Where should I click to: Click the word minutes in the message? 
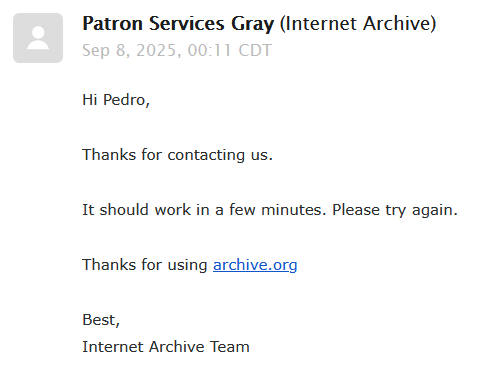pos(293,210)
